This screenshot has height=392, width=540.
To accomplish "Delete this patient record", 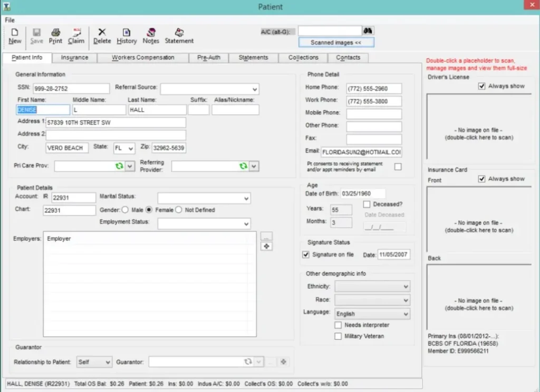I will [102, 35].
